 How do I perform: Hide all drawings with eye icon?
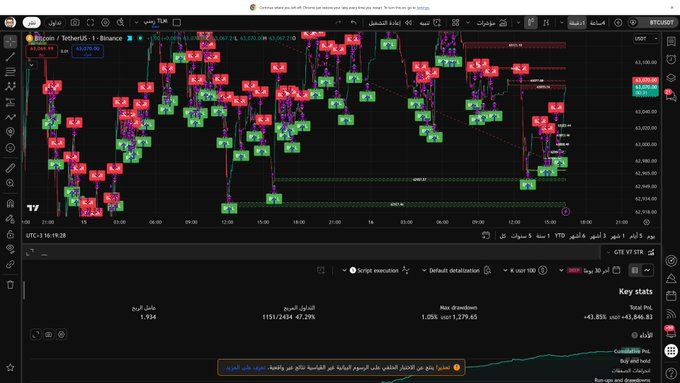(10, 249)
